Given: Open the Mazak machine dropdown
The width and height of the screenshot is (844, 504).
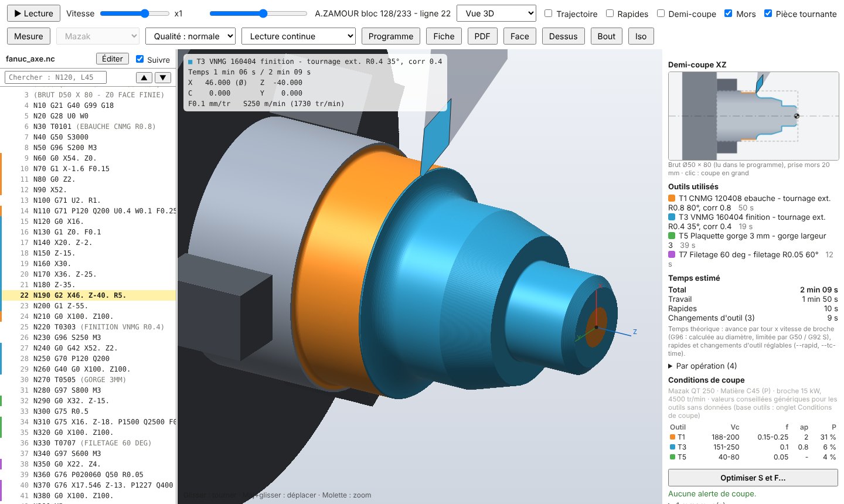Looking at the screenshot, I should point(98,36).
